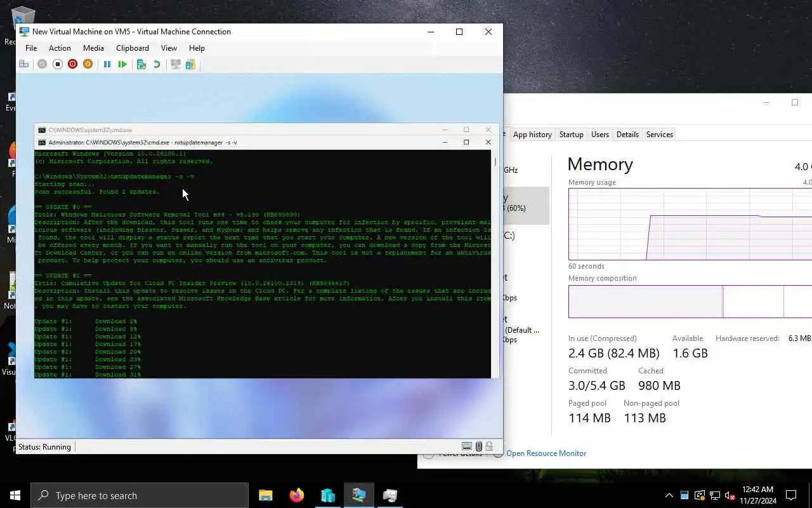Click the Memory composition bar

[690, 302]
